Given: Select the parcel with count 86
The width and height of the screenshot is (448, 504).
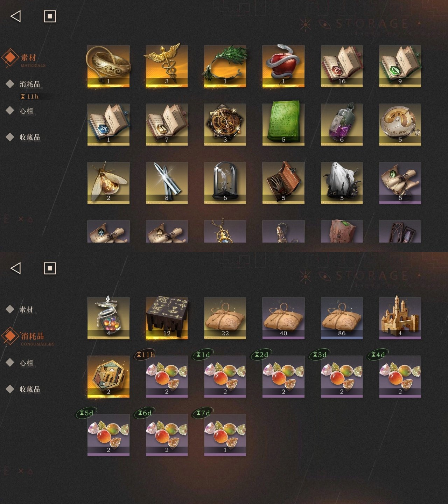Looking at the screenshot, I should (x=342, y=318).
